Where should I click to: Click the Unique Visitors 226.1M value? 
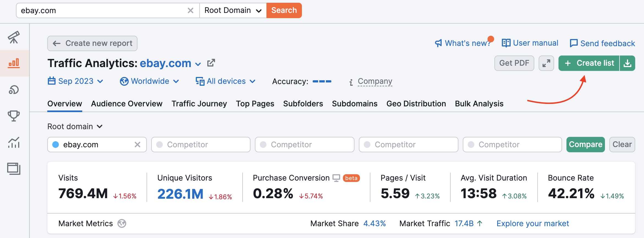(x=180, y=194)
